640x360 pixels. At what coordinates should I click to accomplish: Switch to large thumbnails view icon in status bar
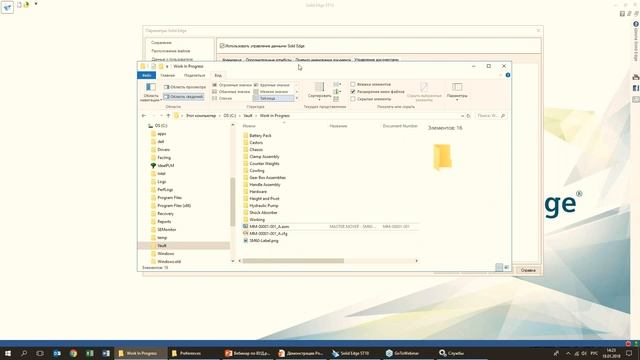506,267
